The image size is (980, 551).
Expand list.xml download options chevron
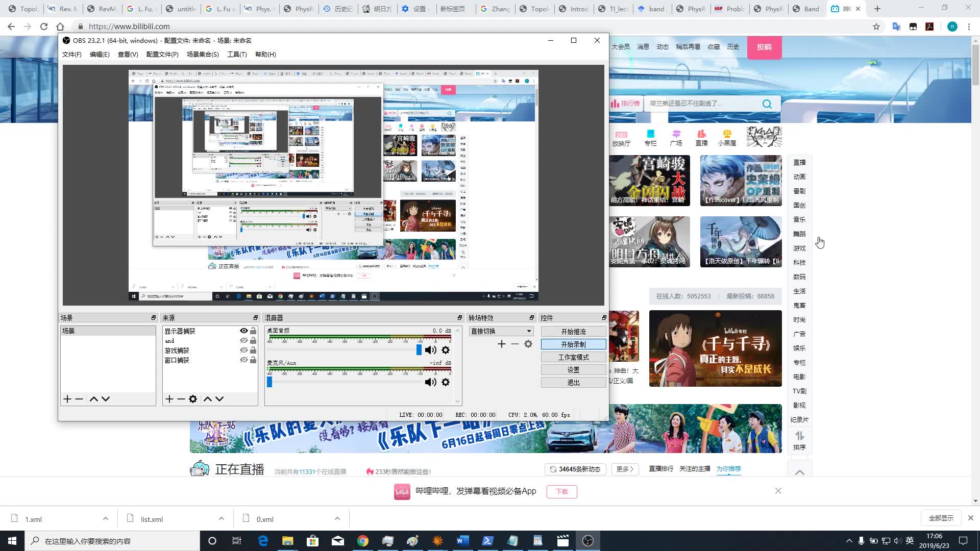222,519
